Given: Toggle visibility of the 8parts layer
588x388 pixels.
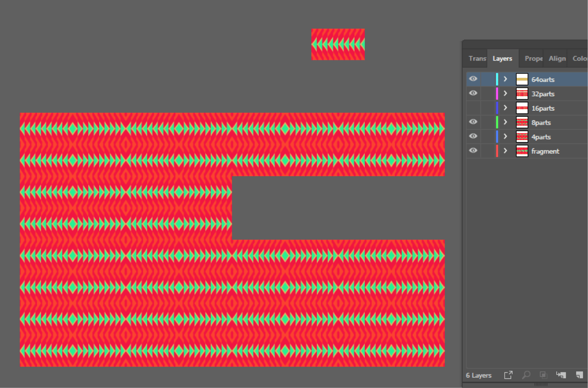Looking at the screenshot, I should click(x=473, y=122).
